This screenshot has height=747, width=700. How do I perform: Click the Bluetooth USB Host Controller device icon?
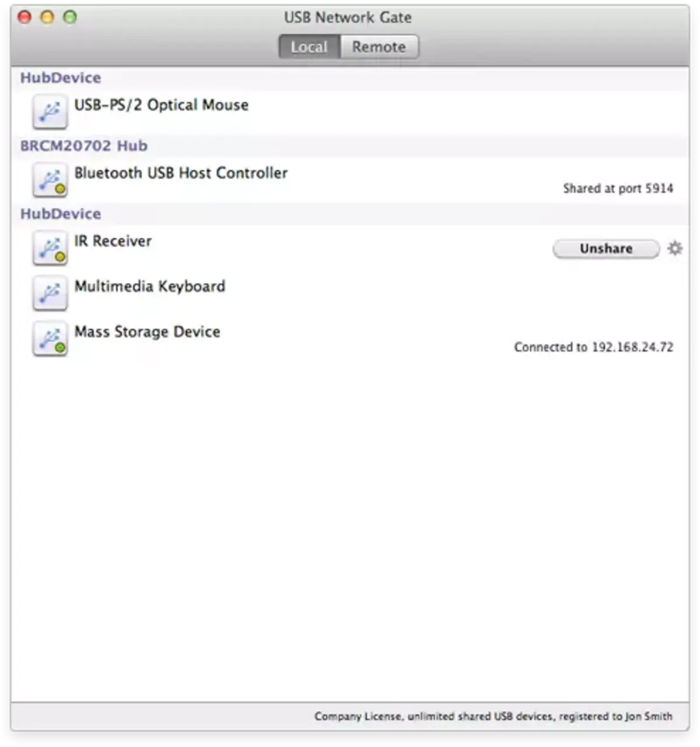coord(50,180)
